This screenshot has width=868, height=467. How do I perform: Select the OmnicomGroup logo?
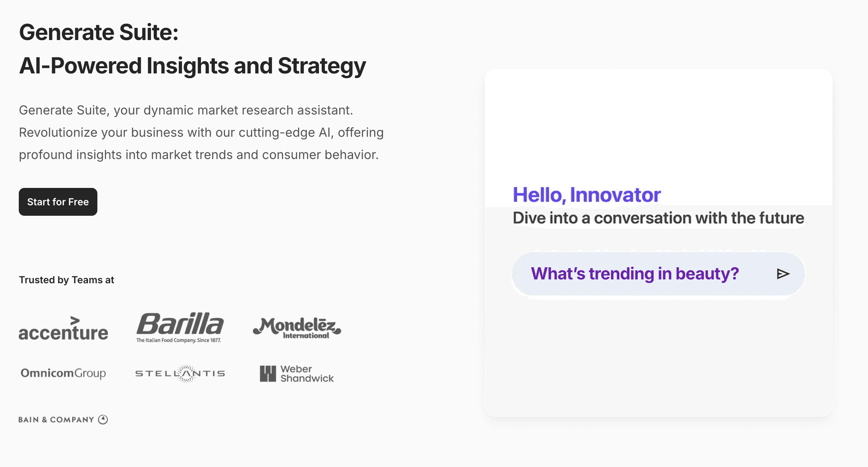coord(63,373)
